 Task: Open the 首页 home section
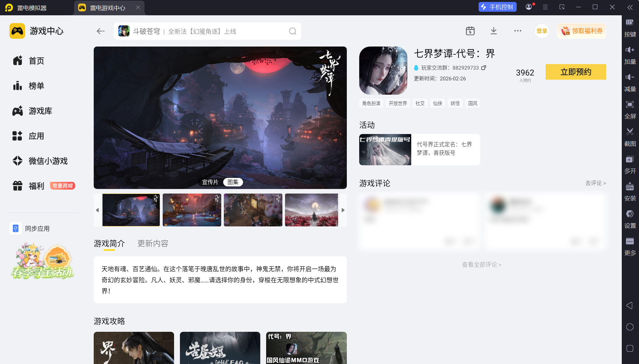pyautogui.click(x=29, y=61)
